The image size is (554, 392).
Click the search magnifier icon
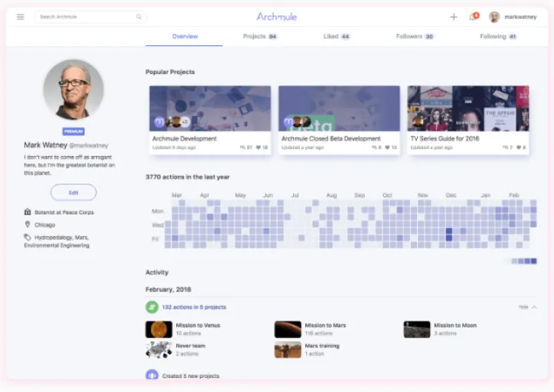tap(138, 17)
